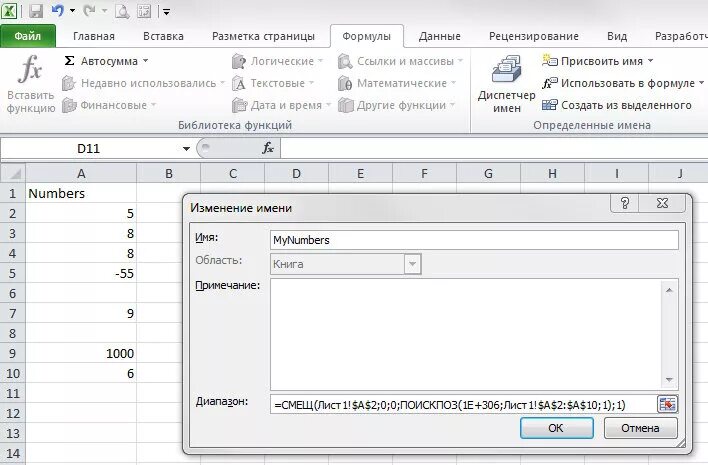The image size is (708, 465).
Task: Open Диспетчер имен name manager
Action: pyautogui.click(x=506, y=84)
